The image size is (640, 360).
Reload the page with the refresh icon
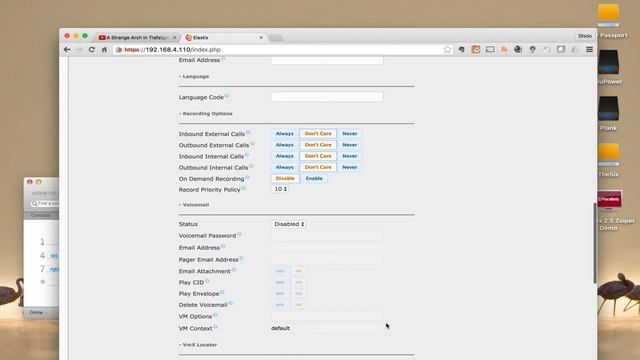click(92, 49)
